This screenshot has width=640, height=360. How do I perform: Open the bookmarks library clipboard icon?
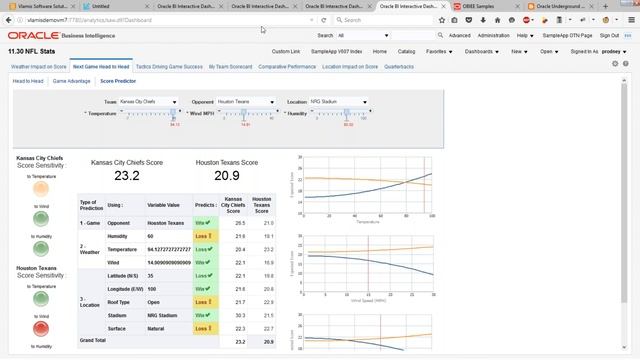coord(454,20)
